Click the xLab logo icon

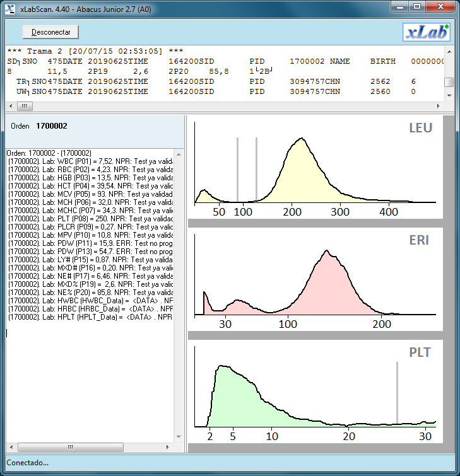(x=427, y=32)
